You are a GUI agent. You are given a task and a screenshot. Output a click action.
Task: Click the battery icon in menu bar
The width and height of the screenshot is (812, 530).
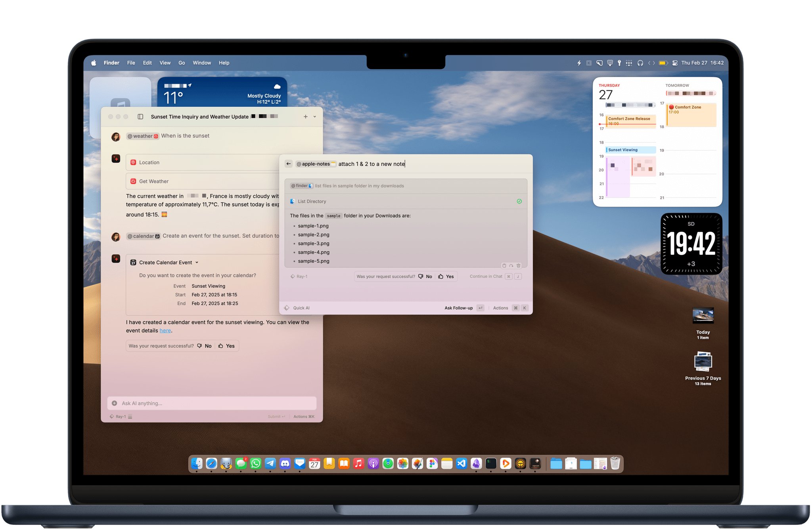(663, 63)
